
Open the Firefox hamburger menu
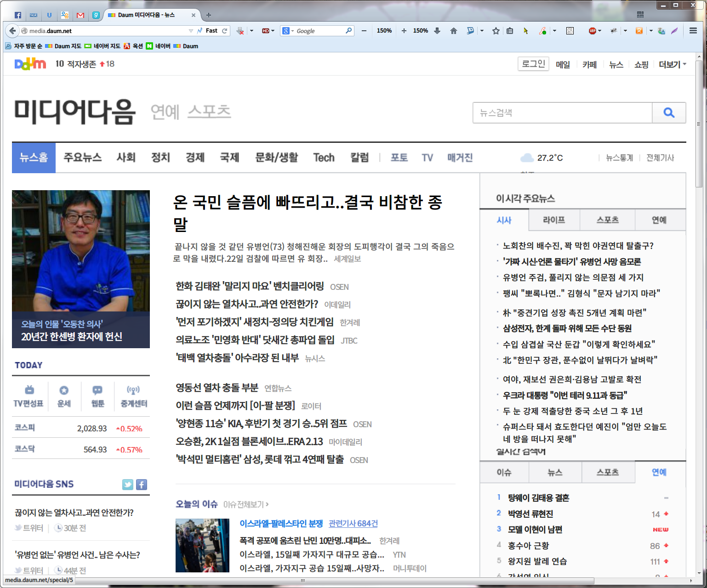click(x=693, y=31)
